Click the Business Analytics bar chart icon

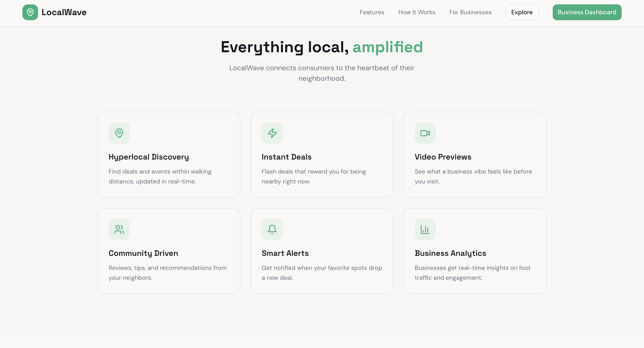(425, 229)
